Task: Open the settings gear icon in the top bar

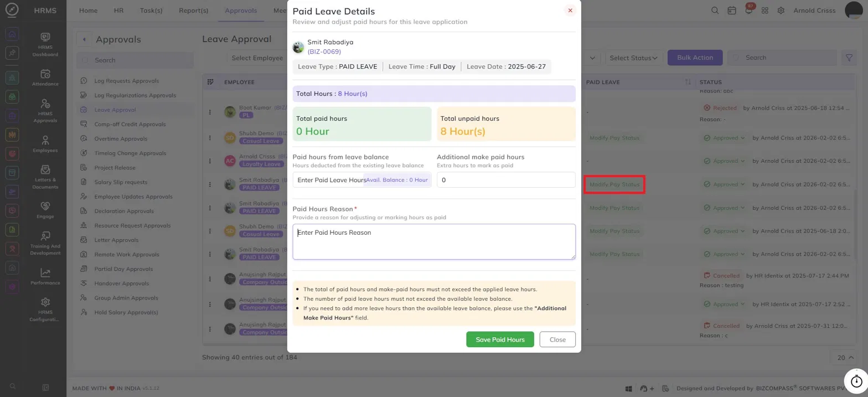Action: 781,11
